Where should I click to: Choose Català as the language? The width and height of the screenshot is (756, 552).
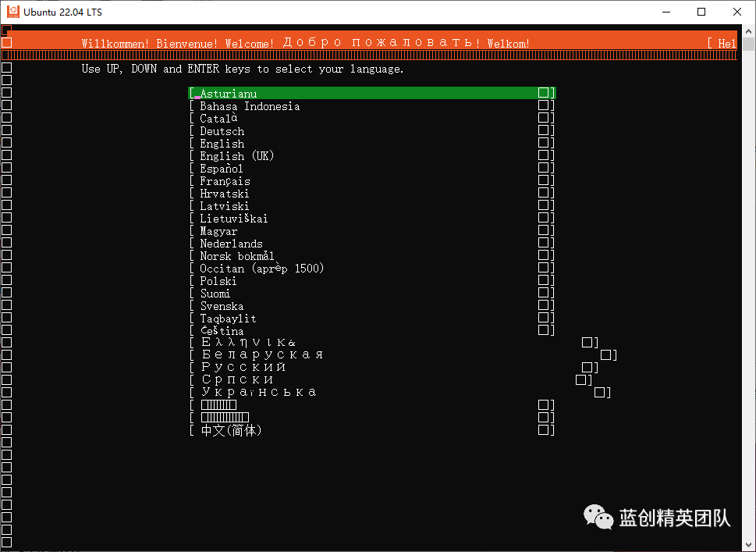pyautogui.click(x=371, y=118)
